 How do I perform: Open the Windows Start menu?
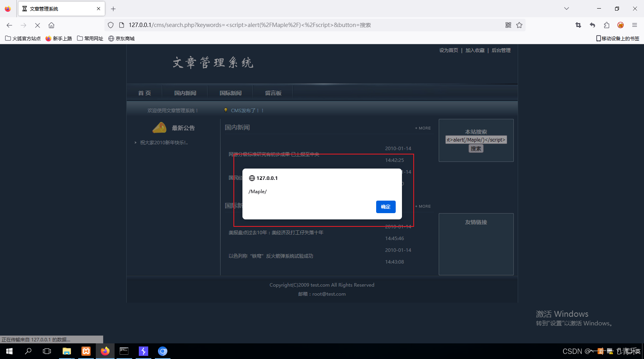coord(9,351)
